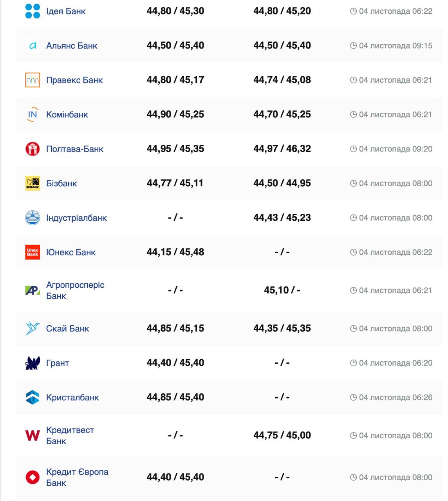This screenshot has width=448, height=501.
Task: Open the Полтава-Банк name link
Action: [75, 149]
